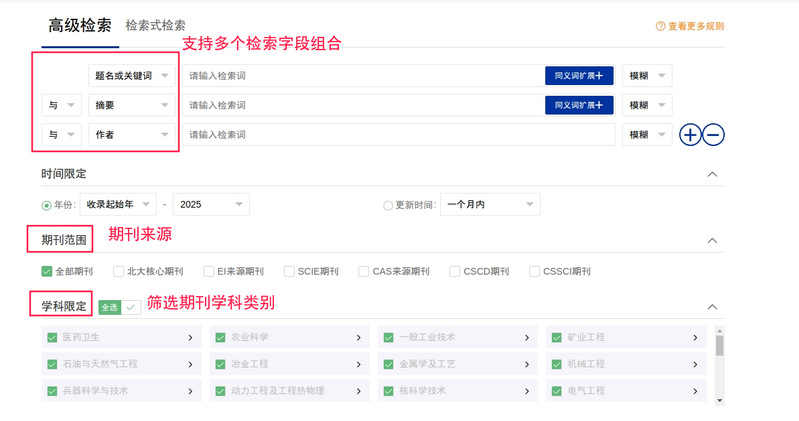This screenshot has width=799, height=421.
Task: Click the plus icon to add search row
Action: (x=690, y=135)
